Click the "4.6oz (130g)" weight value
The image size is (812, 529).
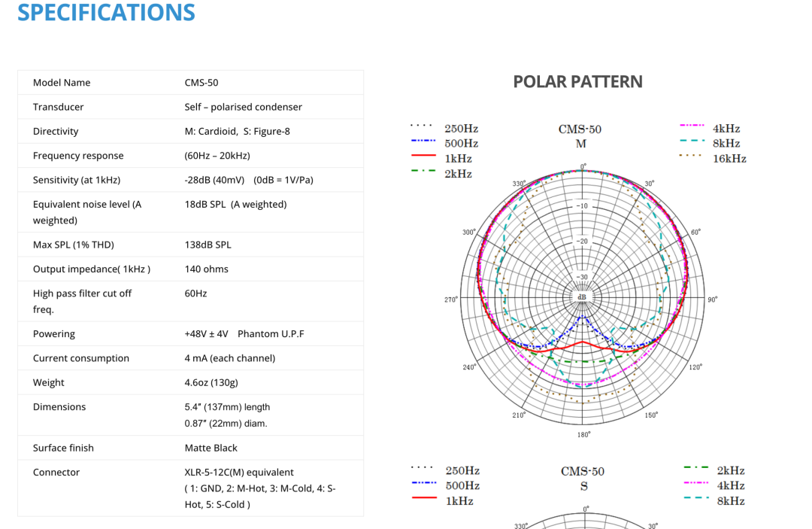pos(211,382)
